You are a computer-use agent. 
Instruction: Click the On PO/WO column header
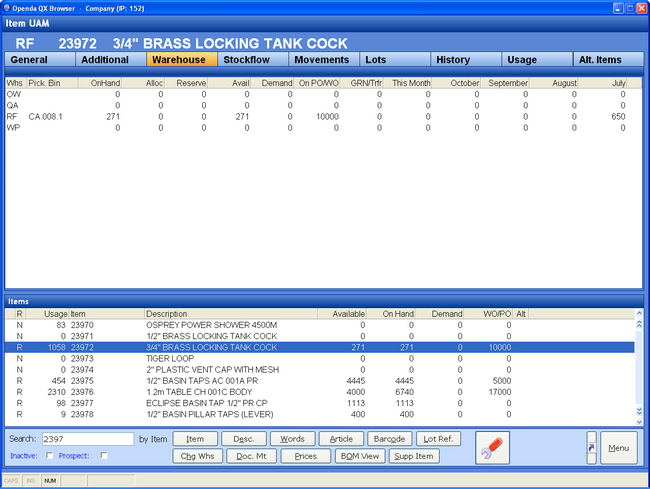tap(318, 83)
